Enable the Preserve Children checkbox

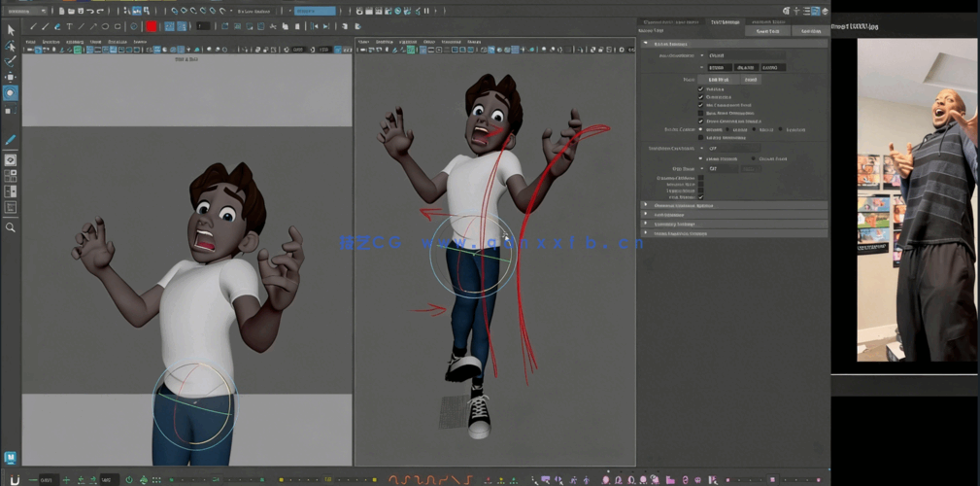[x=700, y=178]
